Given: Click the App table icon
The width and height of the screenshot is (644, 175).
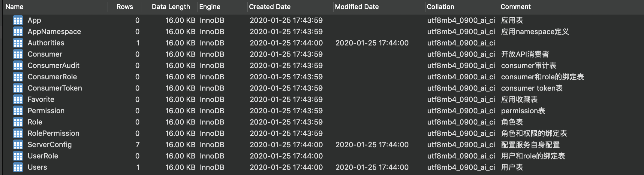Looking at the screenshot, I should 18,20.
